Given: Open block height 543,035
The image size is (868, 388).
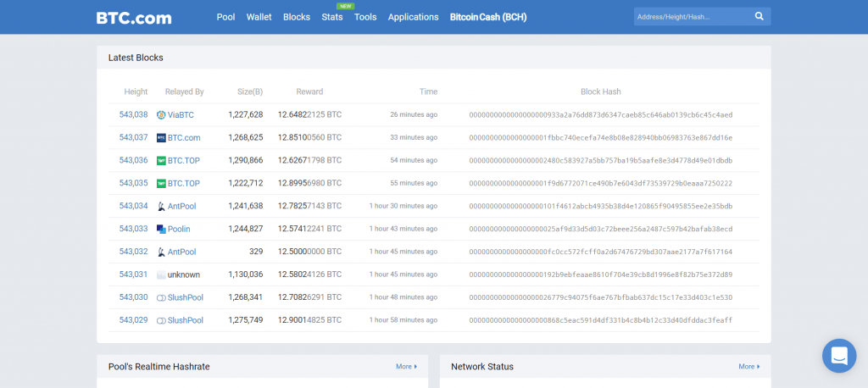Looking at the screenshot, I should point(133,183).
